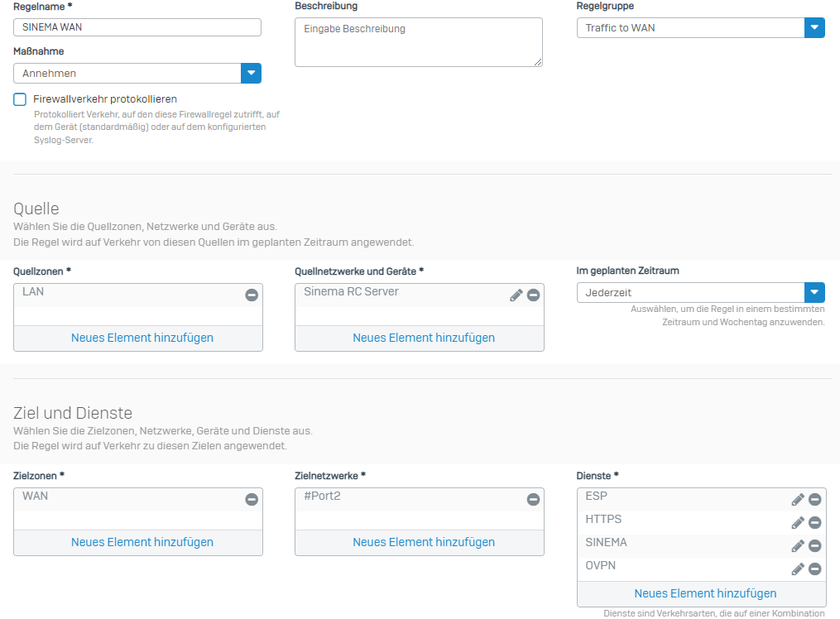
Task: Remove #Port2 from destination networks
Action: click(x=533, y=499)
